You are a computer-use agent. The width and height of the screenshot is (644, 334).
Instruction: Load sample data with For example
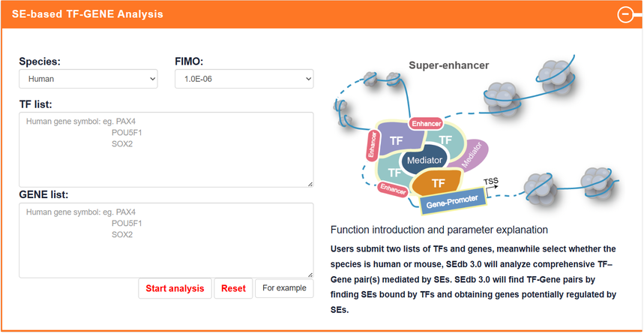[x=284, y=288]
